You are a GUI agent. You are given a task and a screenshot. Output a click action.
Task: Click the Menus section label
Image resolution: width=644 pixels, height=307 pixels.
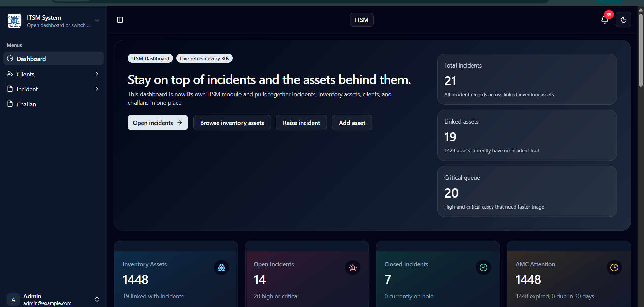(x=14, y=45)
